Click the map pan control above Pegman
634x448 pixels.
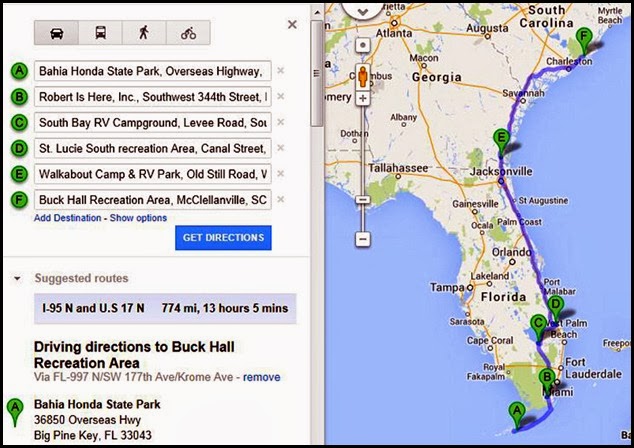tap(363, 45)
